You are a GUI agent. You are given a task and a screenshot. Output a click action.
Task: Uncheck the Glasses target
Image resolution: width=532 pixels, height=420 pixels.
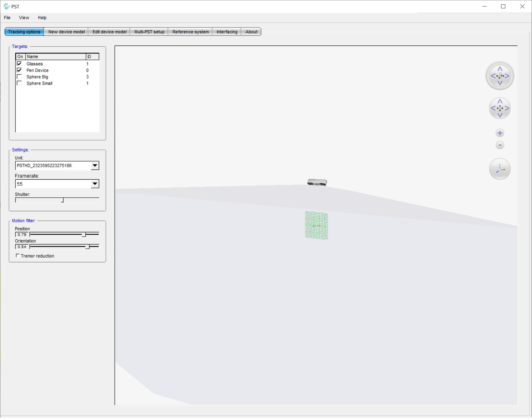pyautogui.click(x=19, y=64)
